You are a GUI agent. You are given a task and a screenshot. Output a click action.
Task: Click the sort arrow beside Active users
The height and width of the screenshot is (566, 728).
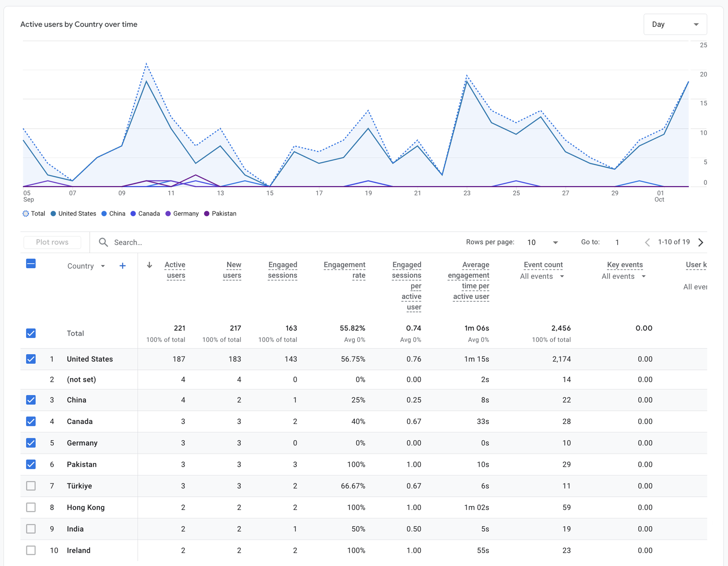(x=149, y=265)
